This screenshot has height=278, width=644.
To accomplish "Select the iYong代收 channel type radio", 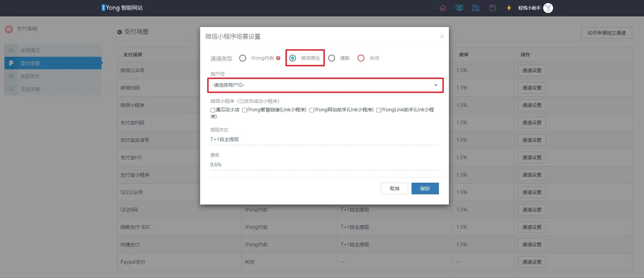I will [243, 58].
